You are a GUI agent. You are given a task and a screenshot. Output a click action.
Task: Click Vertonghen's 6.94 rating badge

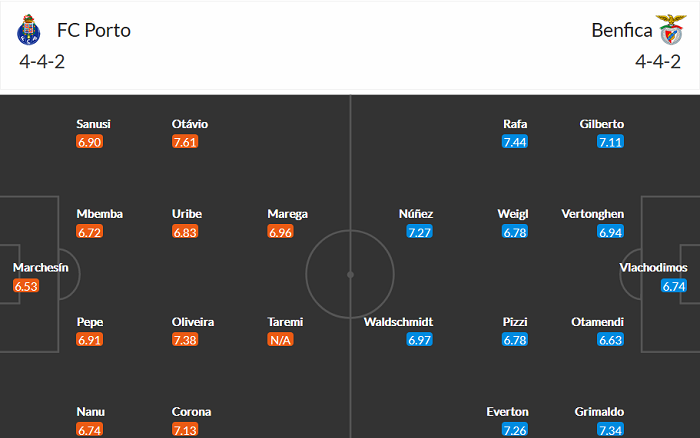pos(611,232)
